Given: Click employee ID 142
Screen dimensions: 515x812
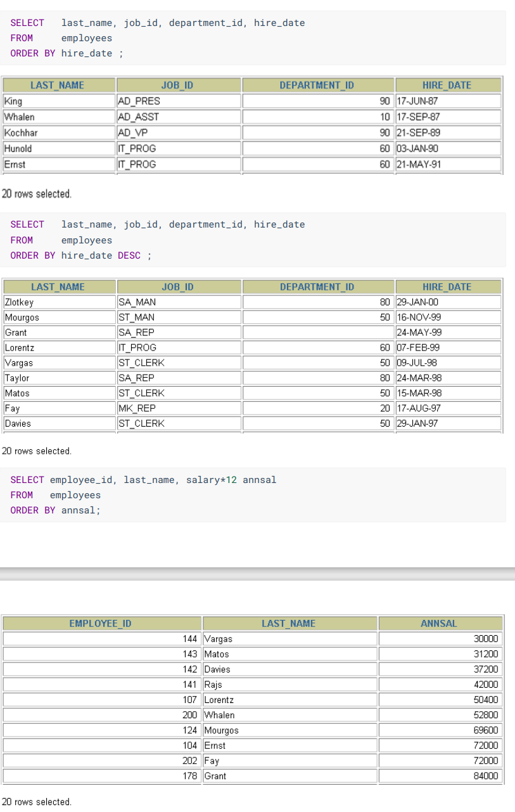Looking at the screenshot, I should pyautogui.click(x=102, y=669).
